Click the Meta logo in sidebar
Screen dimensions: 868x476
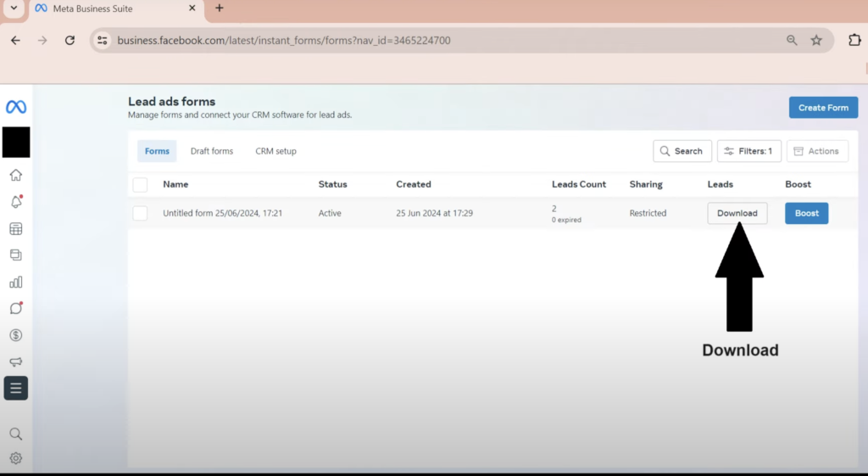tap(16, 107)
